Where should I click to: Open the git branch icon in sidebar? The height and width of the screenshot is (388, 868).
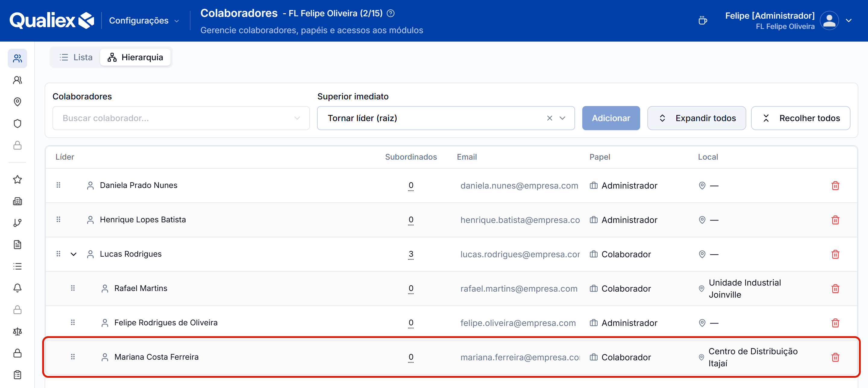(17, 223)
